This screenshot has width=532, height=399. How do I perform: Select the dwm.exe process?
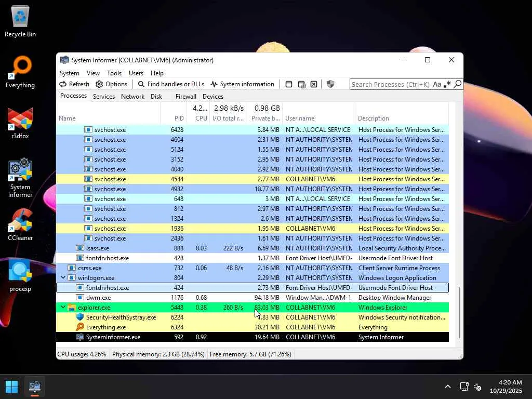(x=252, y=298)
